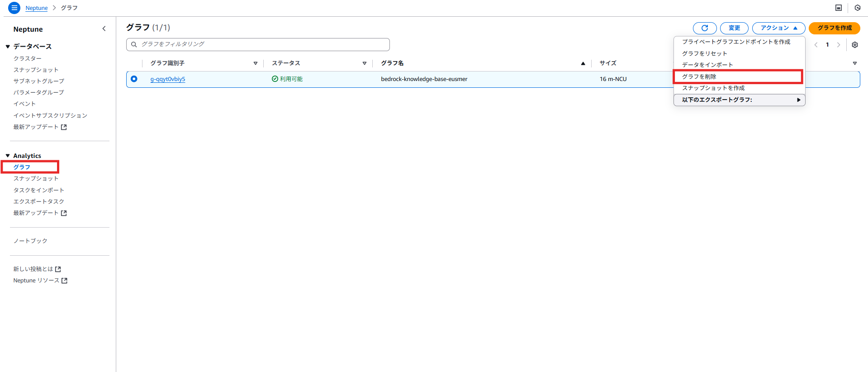
Task: Collapse the Analytics section
Action: coord(8,156)
